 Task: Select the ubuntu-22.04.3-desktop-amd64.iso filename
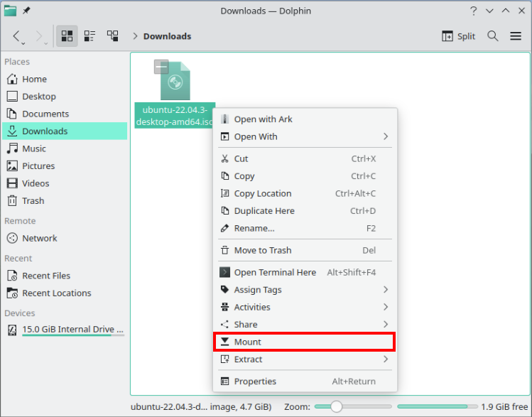(x=175, y=116)
